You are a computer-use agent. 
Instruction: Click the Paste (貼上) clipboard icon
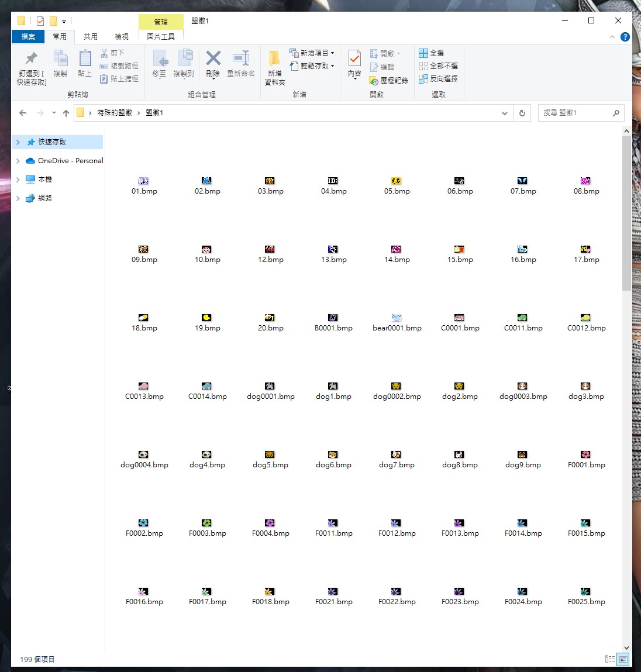click(x=85, y=58)
